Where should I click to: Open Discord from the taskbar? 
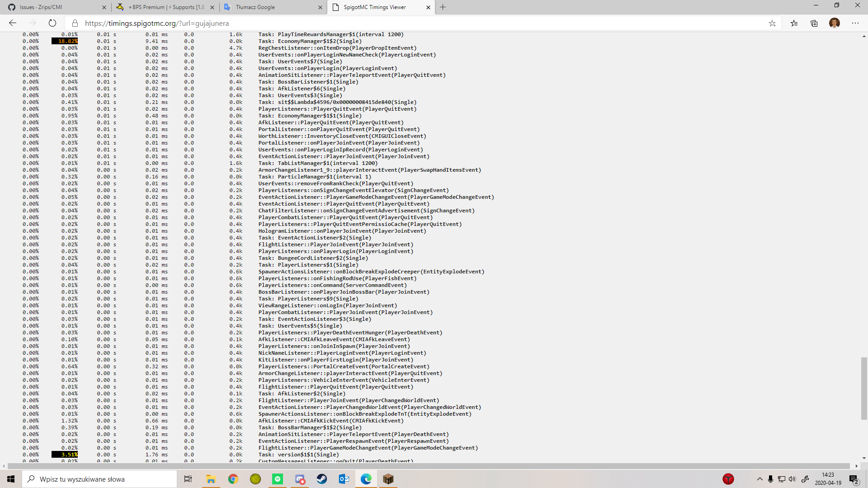pyautogui.click(x=300, y=479)
